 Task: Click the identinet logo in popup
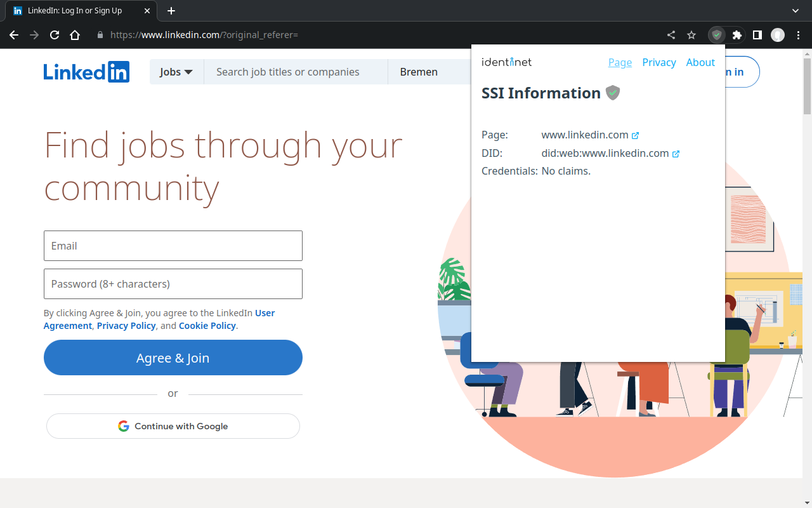pos(507,62)
